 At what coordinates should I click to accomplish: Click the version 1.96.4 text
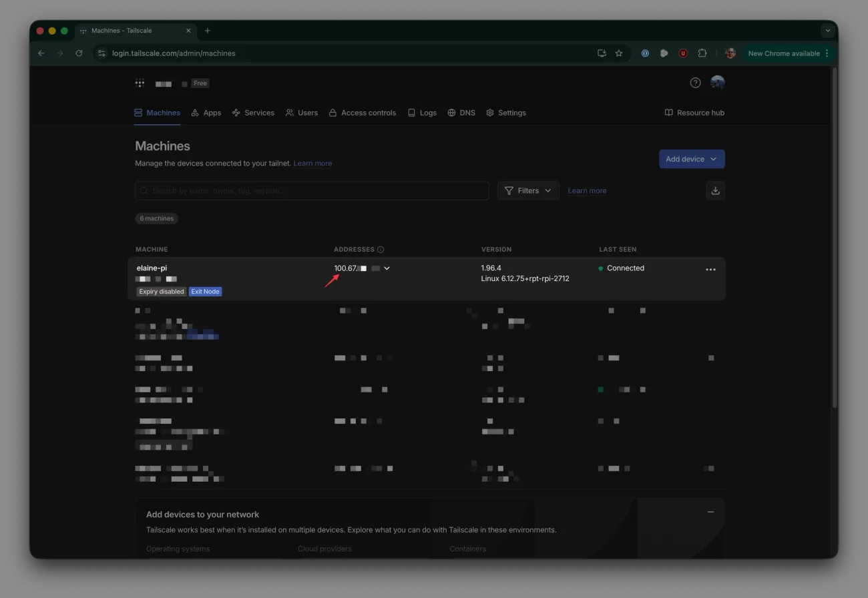click(491, 268)
